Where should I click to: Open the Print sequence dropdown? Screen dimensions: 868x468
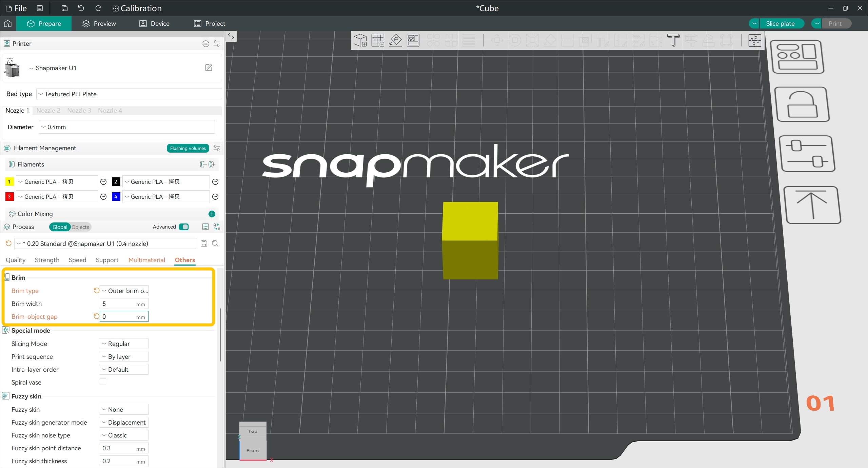click(x=124, y=357)
